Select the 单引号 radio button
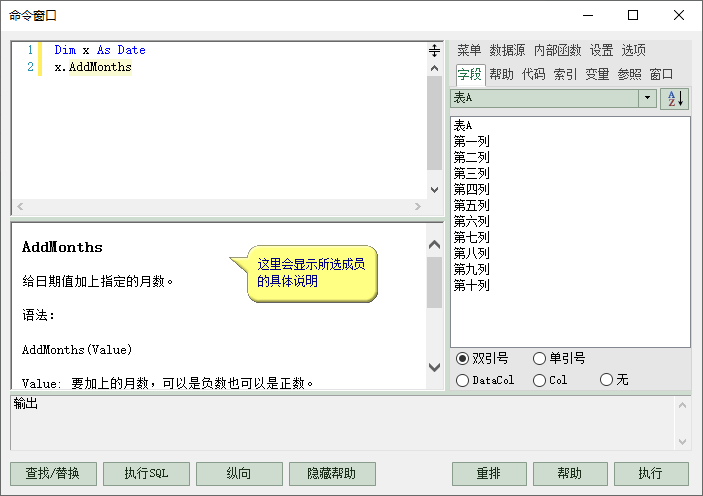This screenshot has width=703, height=496. click(540, 359)
